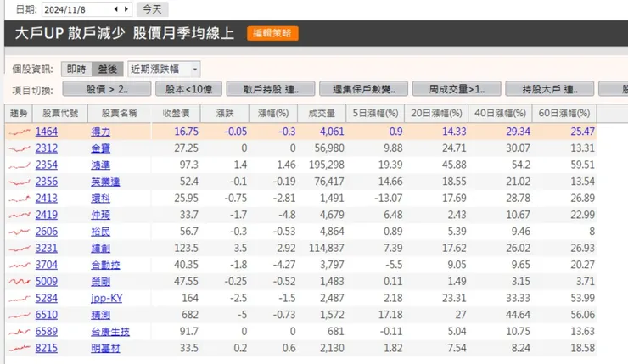Open the trend sparkline for stock 5284
This screenshot has height=364, width=628.
(20, 299)
